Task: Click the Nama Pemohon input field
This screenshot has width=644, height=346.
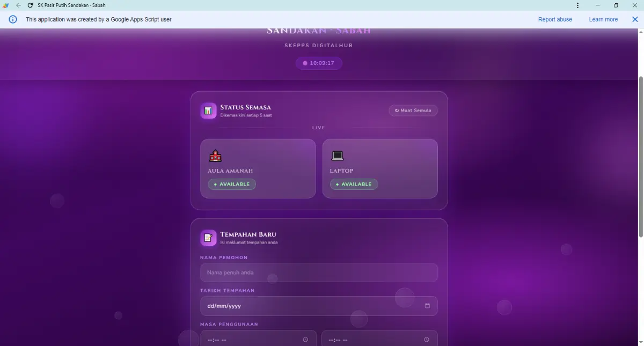Action: point(319,273)
